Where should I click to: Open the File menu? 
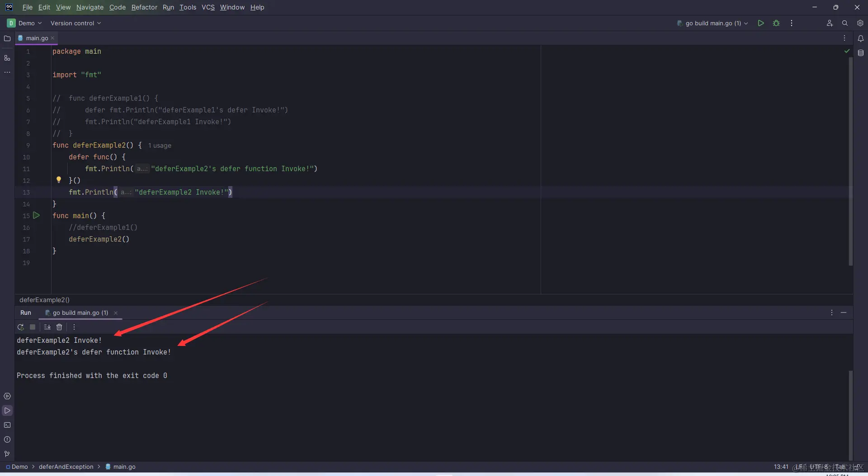pyautogui.click(x=28, y=7)
